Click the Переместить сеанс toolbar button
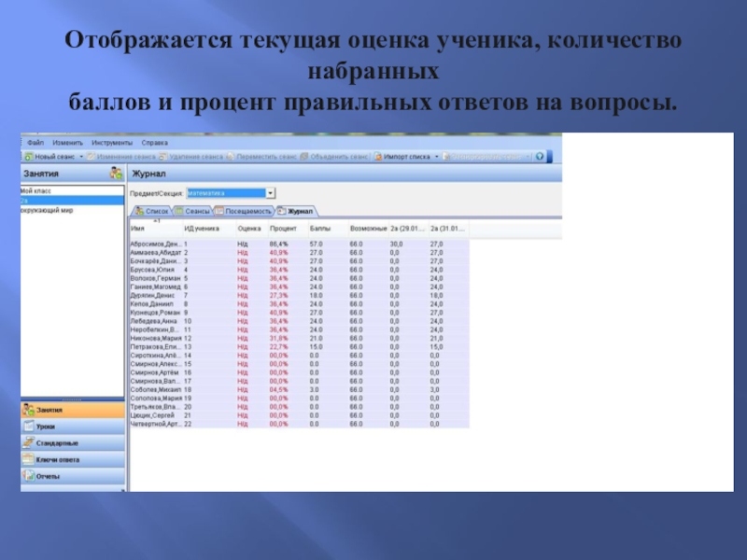Image resolution: width=747 pixels, height=560 pixels. click(x=261, y=156)
